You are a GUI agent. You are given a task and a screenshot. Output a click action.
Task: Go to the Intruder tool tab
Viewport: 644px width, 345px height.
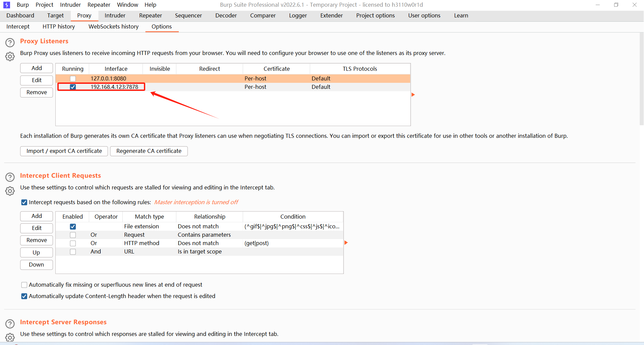tap(115, 15)
